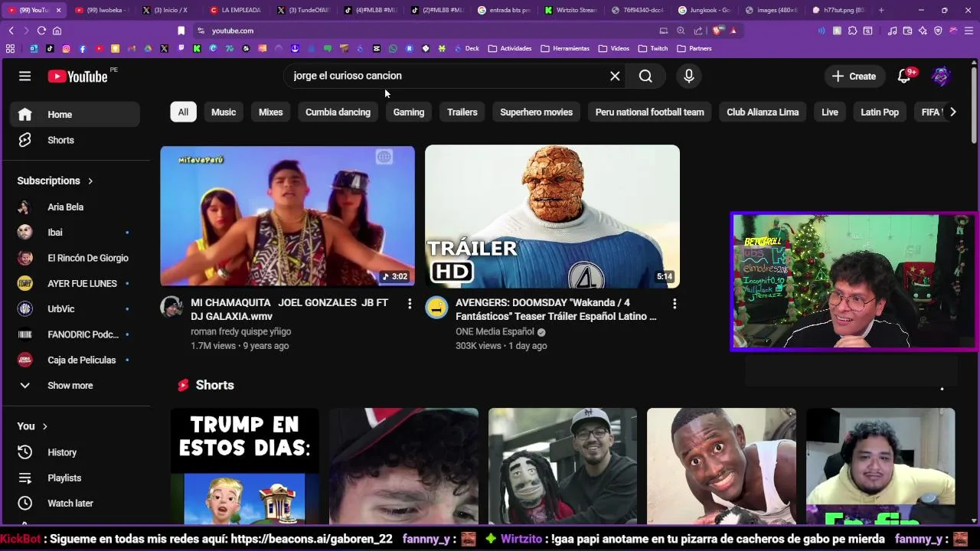This screenshot has height=551, width=980.
Task: Start voice search with the microphone
Action: [689, 76]
